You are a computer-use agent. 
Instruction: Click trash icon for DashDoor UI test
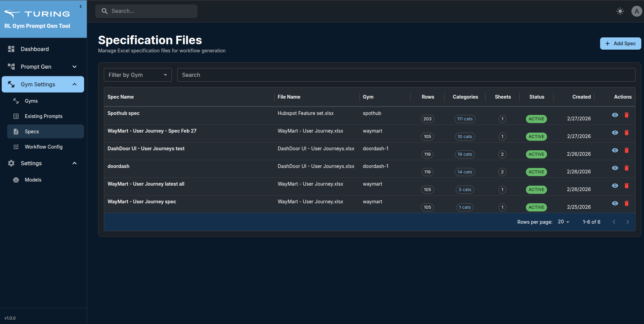pos(626,150)
